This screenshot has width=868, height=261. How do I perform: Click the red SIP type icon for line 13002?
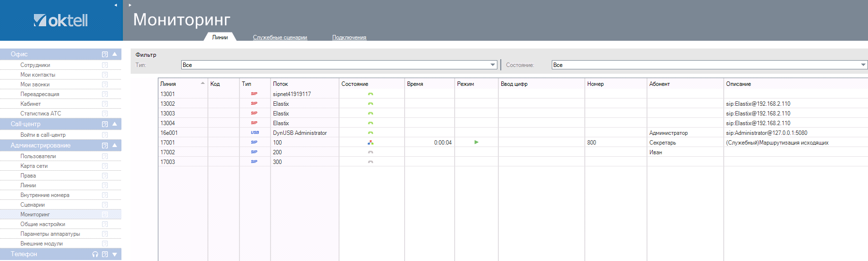(254, 103)
